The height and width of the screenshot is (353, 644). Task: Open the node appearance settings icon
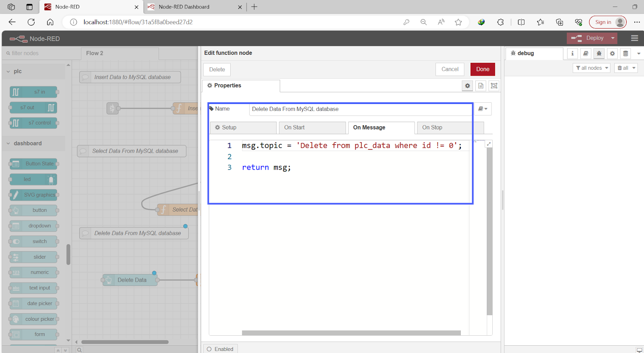point(494,86)
